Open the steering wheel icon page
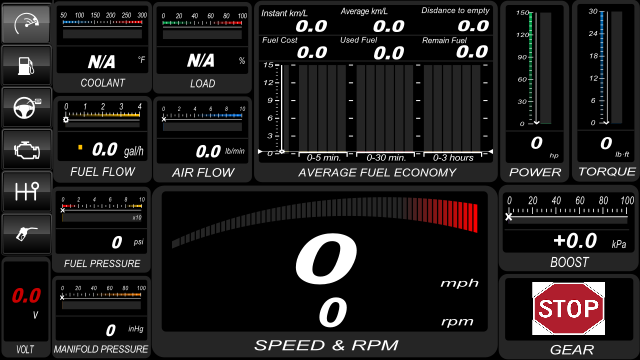This screenshot has width=640, height=360. tap(27, 107)
